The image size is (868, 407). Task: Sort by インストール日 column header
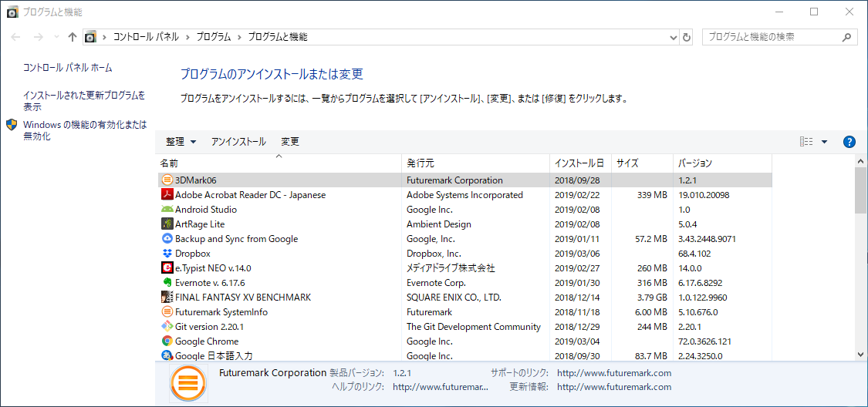(581, 163)
